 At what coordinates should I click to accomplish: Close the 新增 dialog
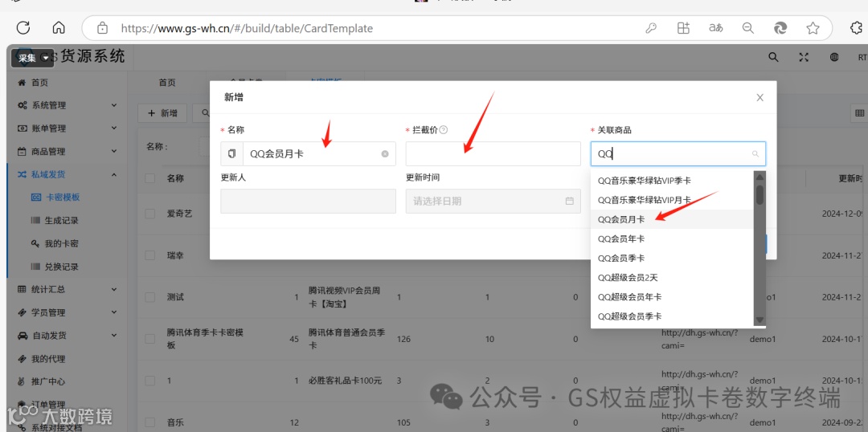click(760, 97)
